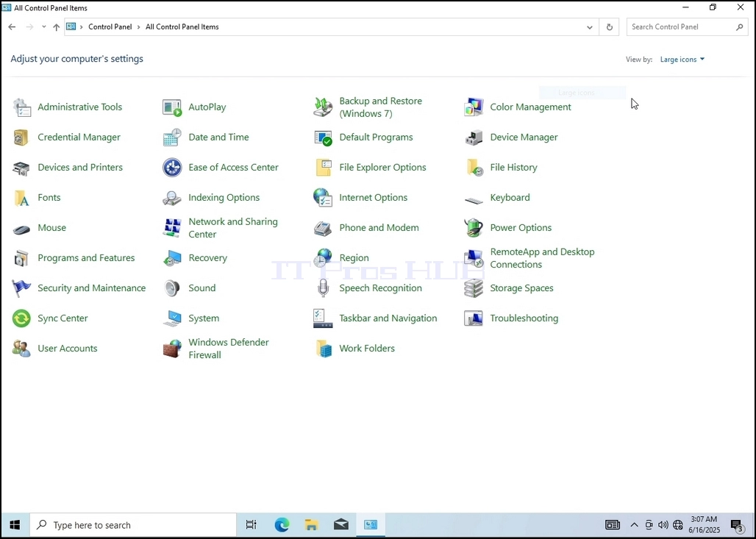This screenshot has height=539, width=756.
Task: Click the Windows Defender Firewall icon
Action: pos(172,349)
